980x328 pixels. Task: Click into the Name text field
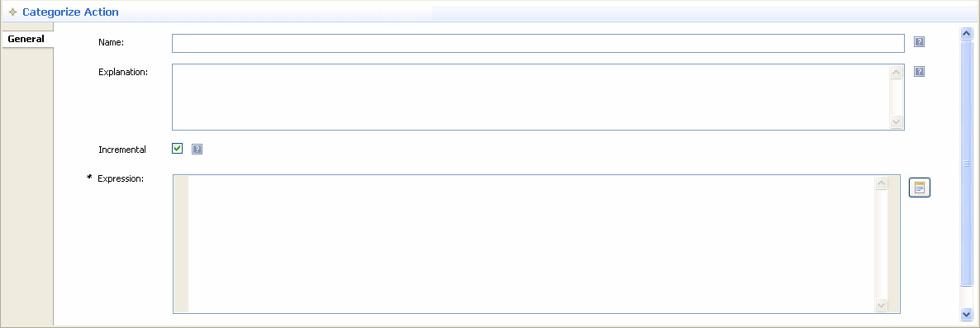[538, 43]
